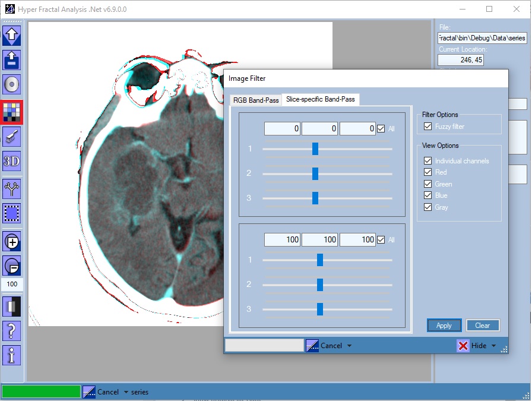Click the branching tree tool icon

(x=12, y=188)
